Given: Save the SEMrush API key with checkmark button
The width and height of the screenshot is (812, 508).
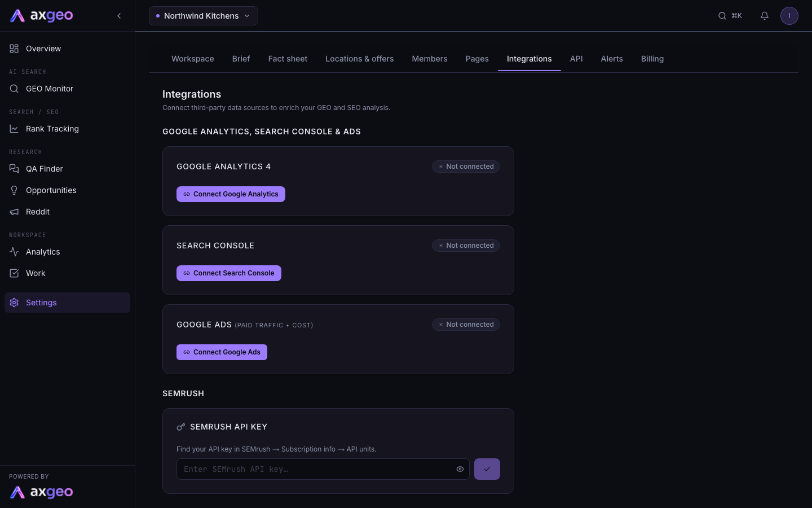Looking at the screenshot, I should (x=487, y=469).
